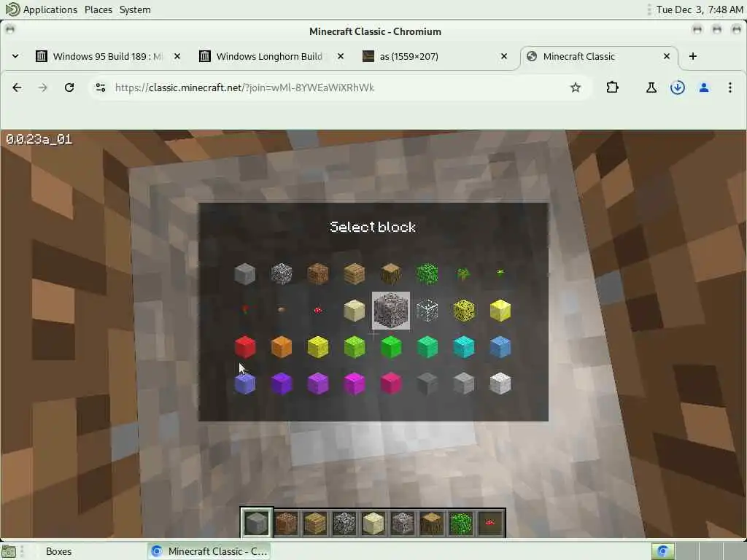Open the Chromium three-dot menu
The image size is (747, 560).
(729, 87)
